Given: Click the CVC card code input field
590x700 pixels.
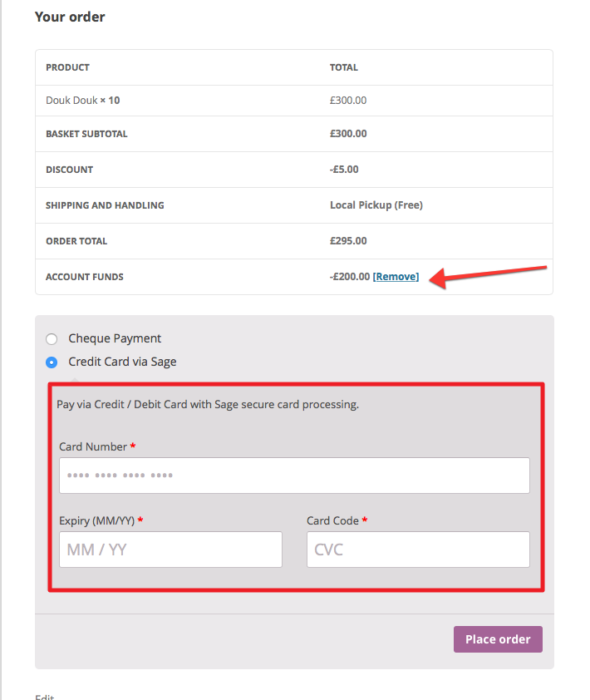Looking at the screenshot, I should (x=418, y=550).
